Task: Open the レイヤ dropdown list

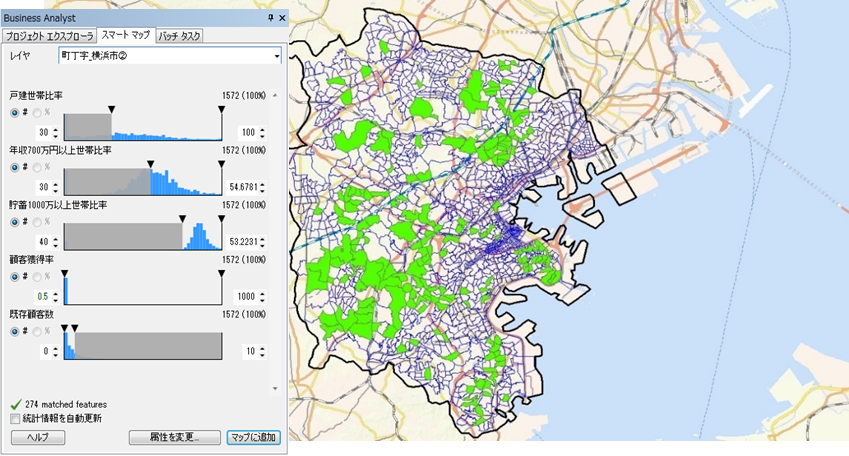Action: coord(275,56)
